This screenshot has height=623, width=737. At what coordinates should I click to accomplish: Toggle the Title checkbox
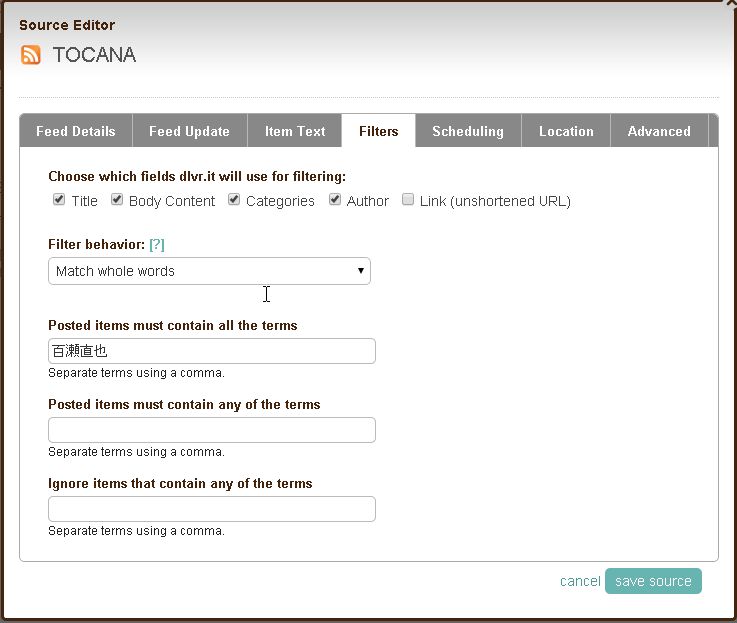pyautogui.click(x=59, y=199)
